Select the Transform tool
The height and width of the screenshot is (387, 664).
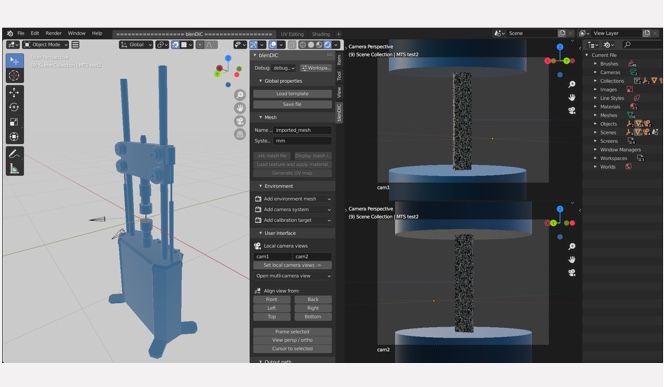(14, 137)
